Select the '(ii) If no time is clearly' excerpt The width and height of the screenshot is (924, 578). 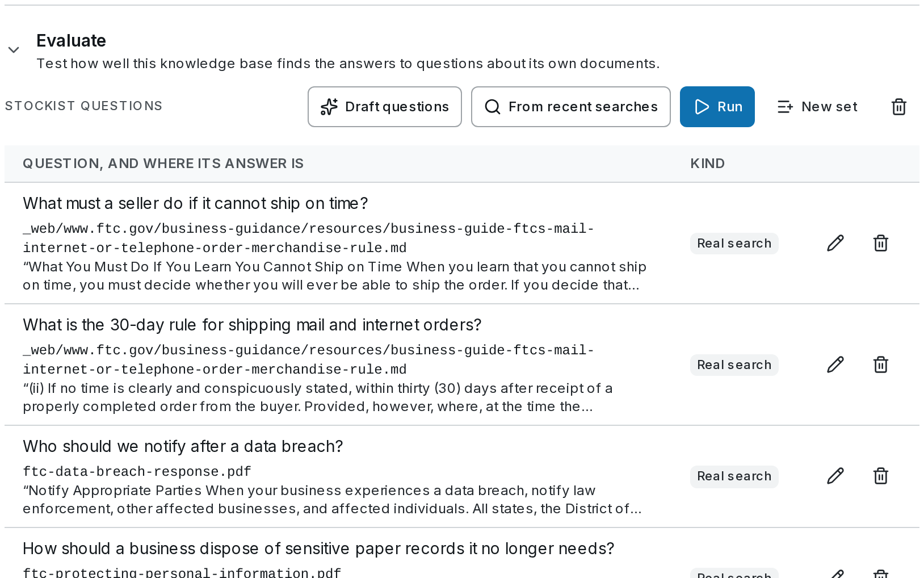317,397
